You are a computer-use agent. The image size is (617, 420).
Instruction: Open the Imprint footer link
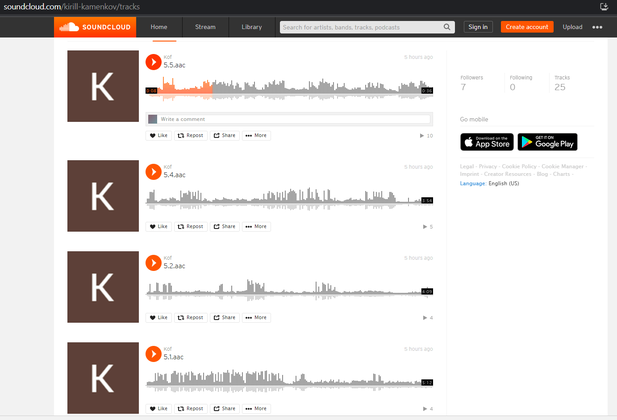click(x=469, y=174)
